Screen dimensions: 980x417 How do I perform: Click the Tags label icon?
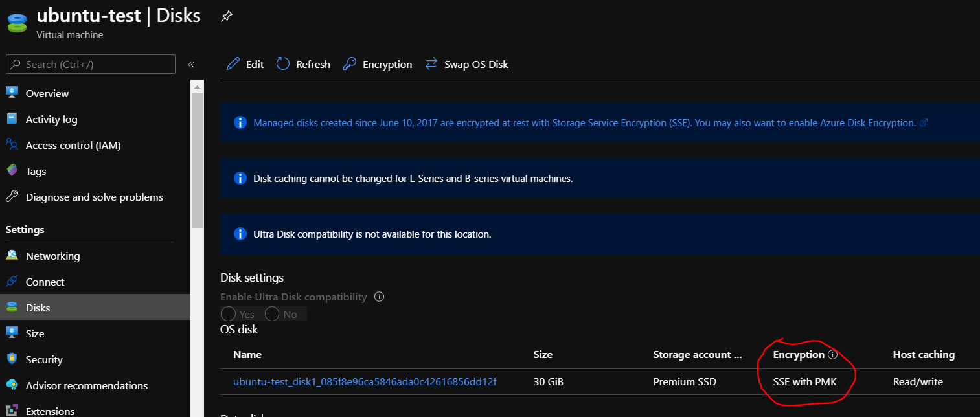coord(12,170)
